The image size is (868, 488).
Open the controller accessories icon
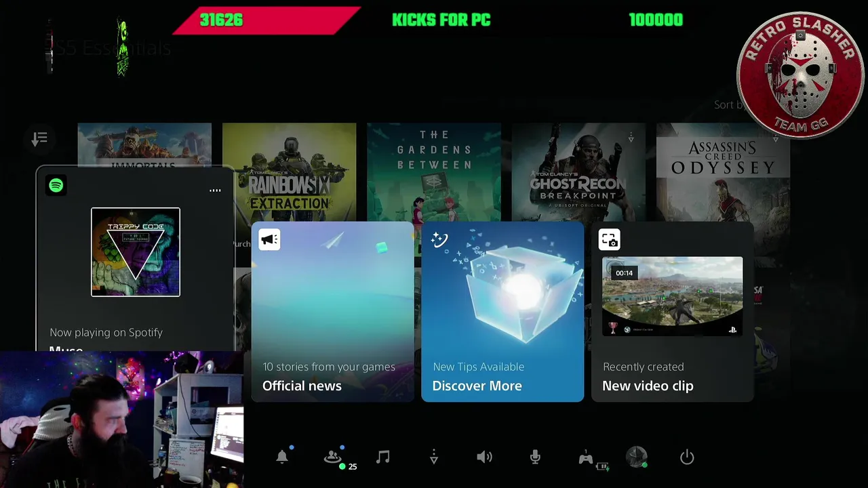[x=586, y=458]
